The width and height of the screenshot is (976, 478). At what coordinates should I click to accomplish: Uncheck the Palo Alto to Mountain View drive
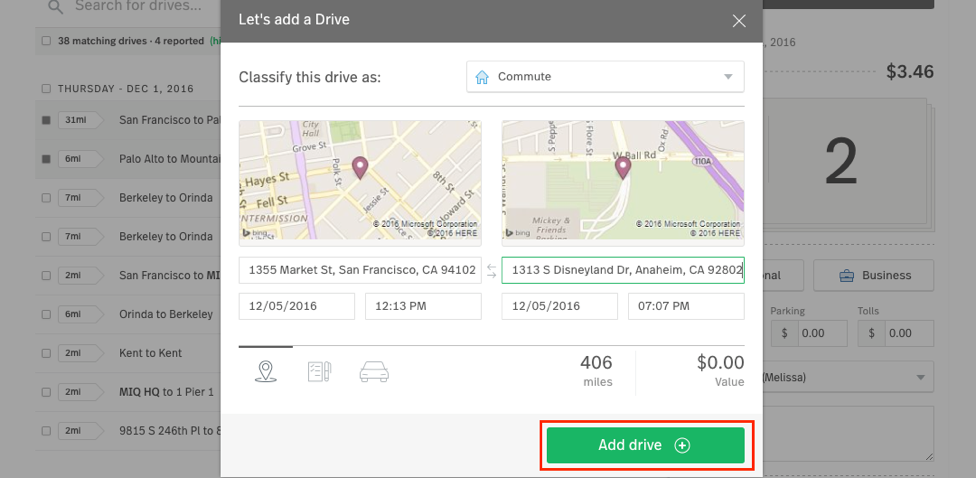point(46,159)
